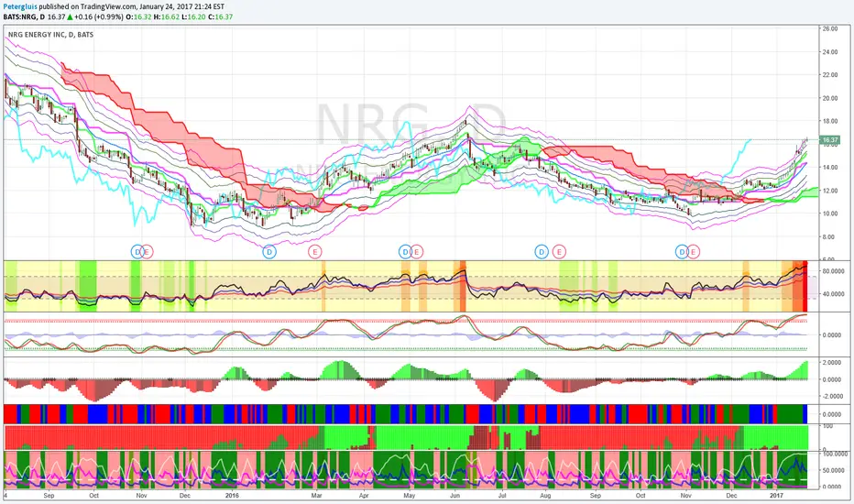Click the 50.0000 bottom indicator axis label

[832, 470]
